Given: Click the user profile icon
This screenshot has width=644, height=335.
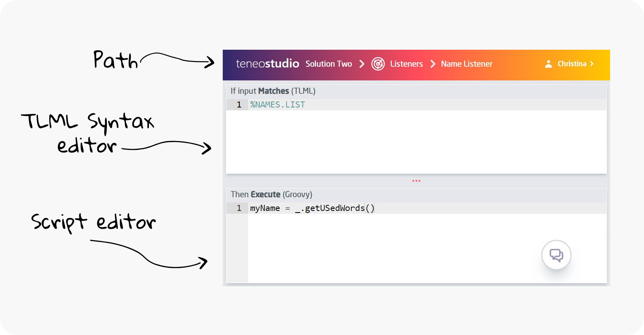Looking at the screenshot, I should tap(548, 64).
